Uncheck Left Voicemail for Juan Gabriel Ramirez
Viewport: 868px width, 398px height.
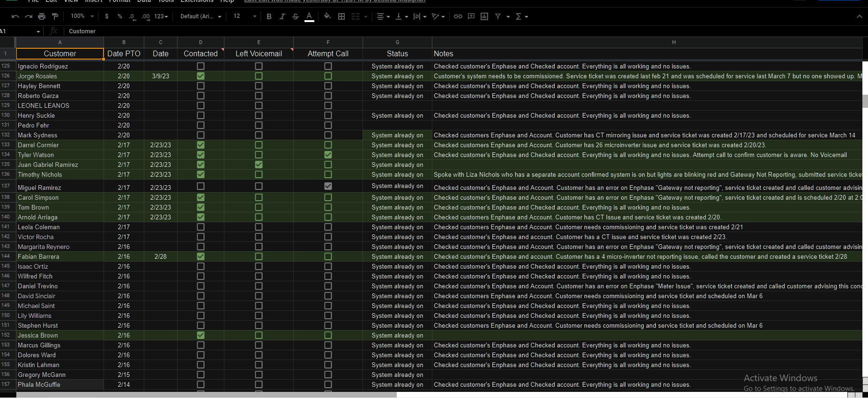[x=259, y=165]
